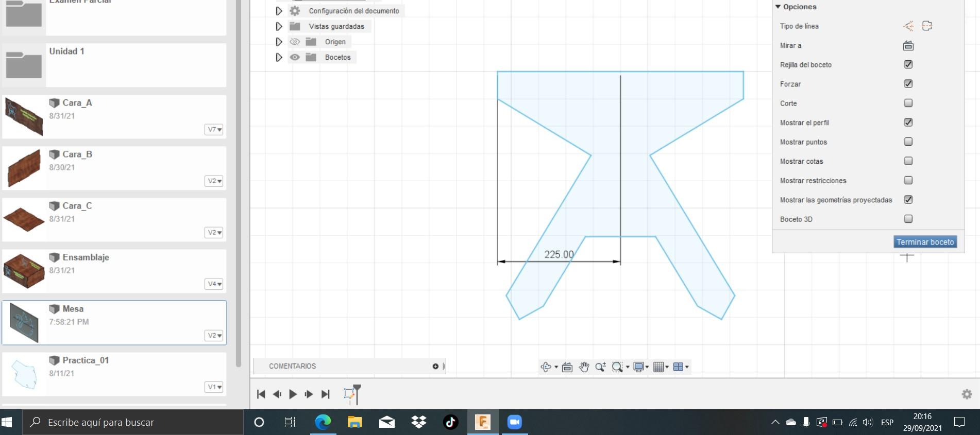Select the construction line type icon
The image size is (980, 435).
[x=908, y=26]
